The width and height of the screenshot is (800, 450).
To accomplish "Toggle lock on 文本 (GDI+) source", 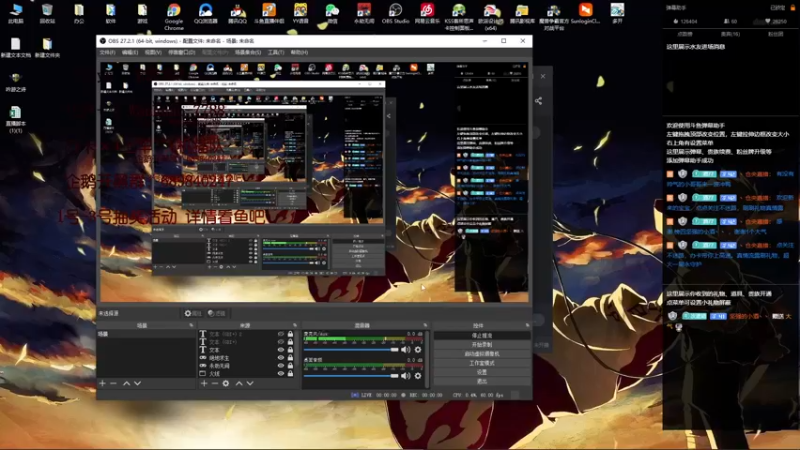I will coord(290,342).
